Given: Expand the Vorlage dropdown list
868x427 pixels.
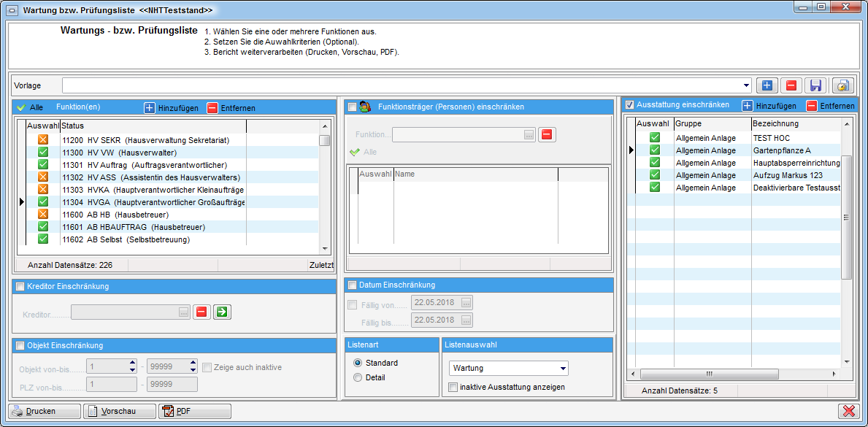Looking at the screenshot, I should (x=746, y=85).
